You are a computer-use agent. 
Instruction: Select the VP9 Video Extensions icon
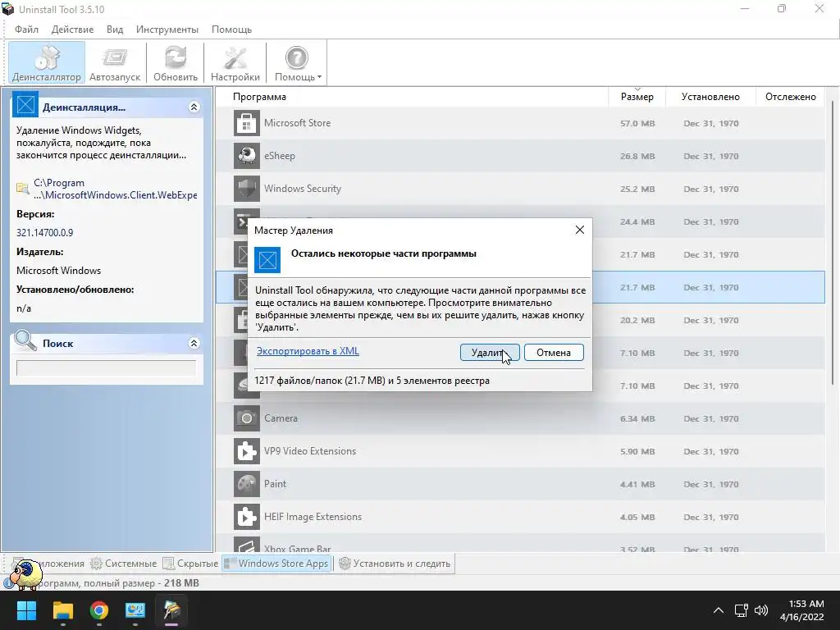pos(247,451)
